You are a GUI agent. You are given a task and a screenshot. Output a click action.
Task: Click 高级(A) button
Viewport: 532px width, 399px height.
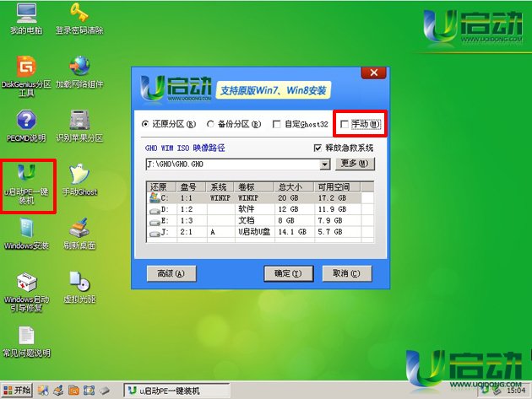point(171,273)
